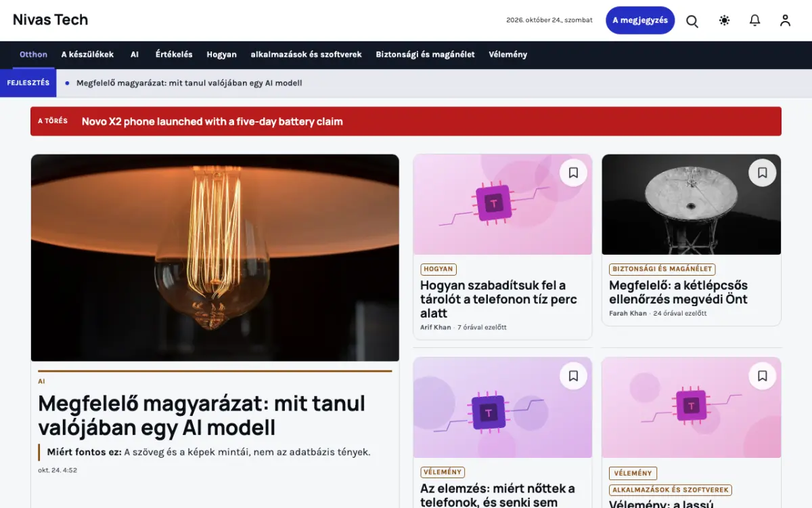Open headline 'Megfelelő magyarázat: mit tanul valójában'
The height and width of the screenshot is (508, 812).
(x=202, y=415)
